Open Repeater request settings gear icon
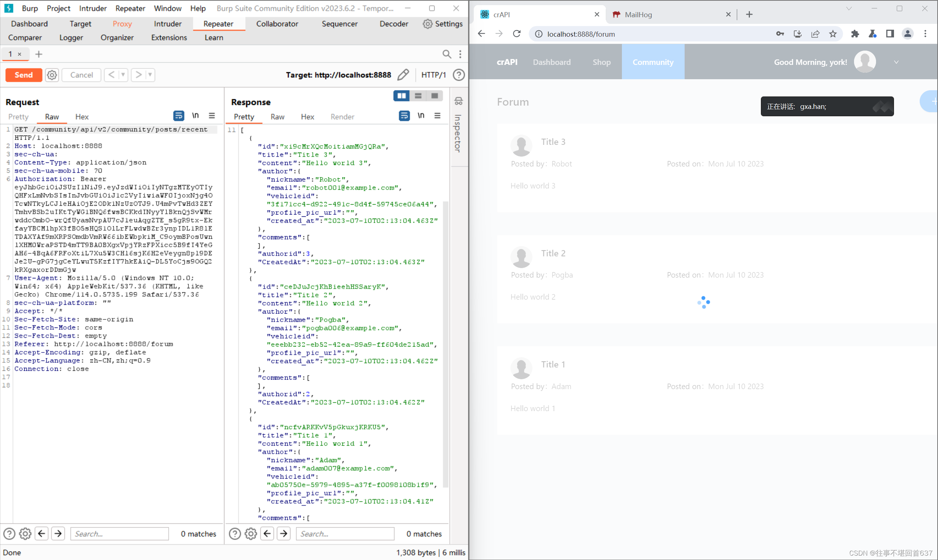Viewport: 938px width, 560px height. pos(52,75)
